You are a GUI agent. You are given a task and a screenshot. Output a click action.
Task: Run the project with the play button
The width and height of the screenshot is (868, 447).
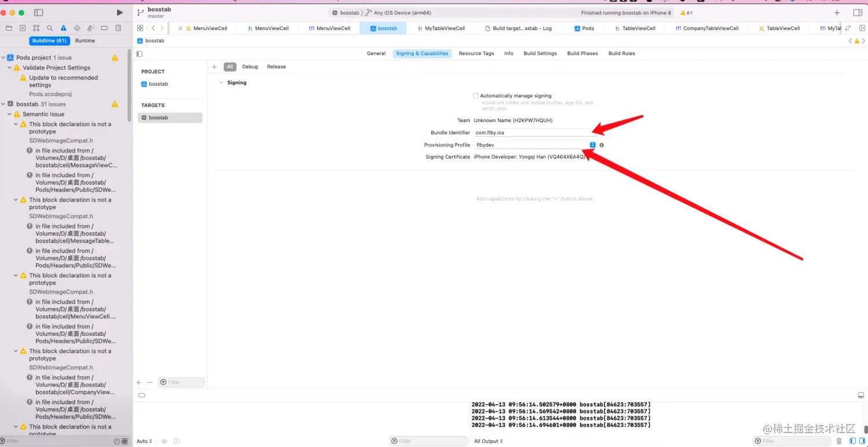[x=120, y=12]
